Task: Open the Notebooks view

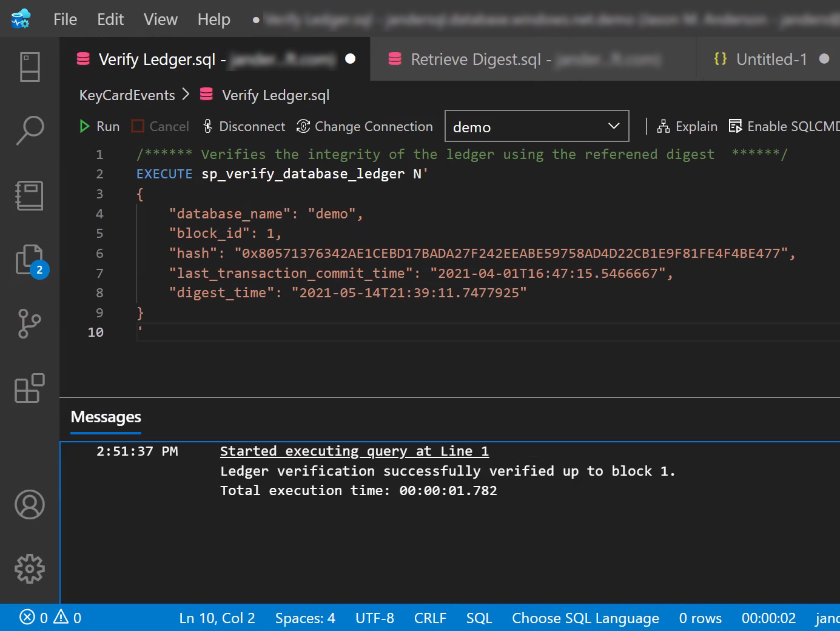Action: point(28,195)
